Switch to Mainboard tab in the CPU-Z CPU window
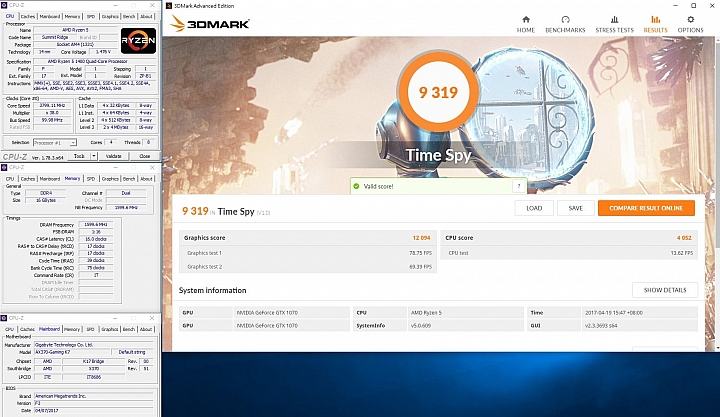Viewport: 720px width, 417px height. coord(50,17)
